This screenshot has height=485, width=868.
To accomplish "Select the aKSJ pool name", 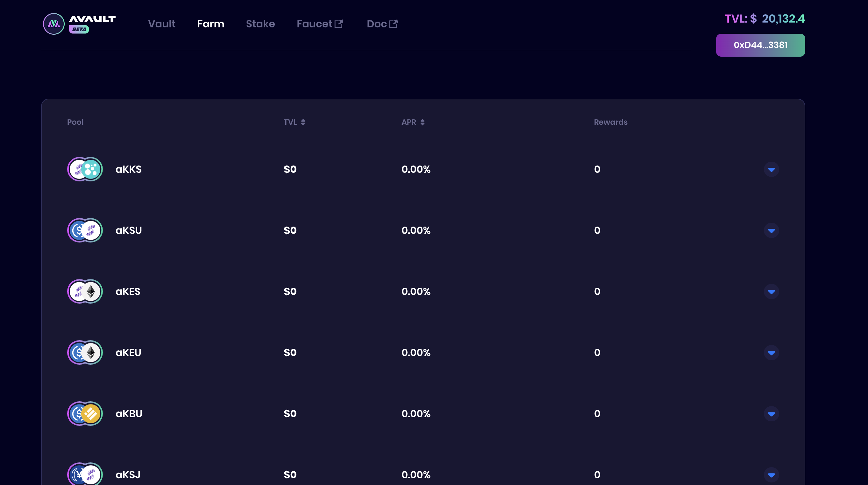I will (x=128, y=474).
